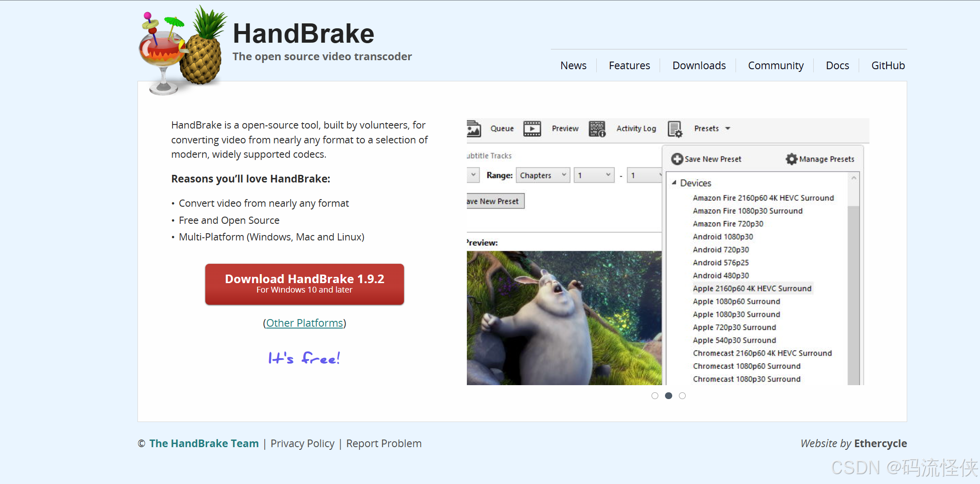The height and width of the screenshot is (484, 980).
Task: Open the Downloads menu item
Action: (699, 66)
